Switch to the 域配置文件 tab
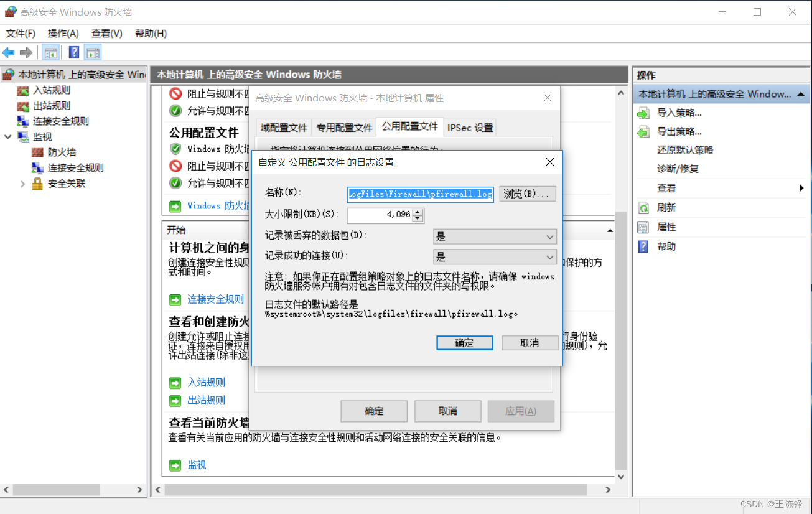 tap(282, 127)
